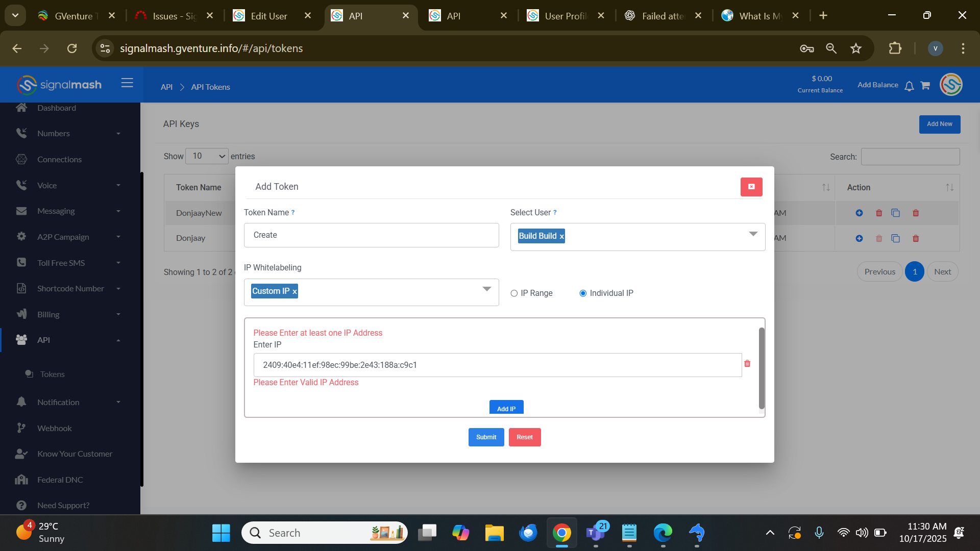Expand the Select User dropdown
This screenshot has width=980, height=551.
(753, 234)
